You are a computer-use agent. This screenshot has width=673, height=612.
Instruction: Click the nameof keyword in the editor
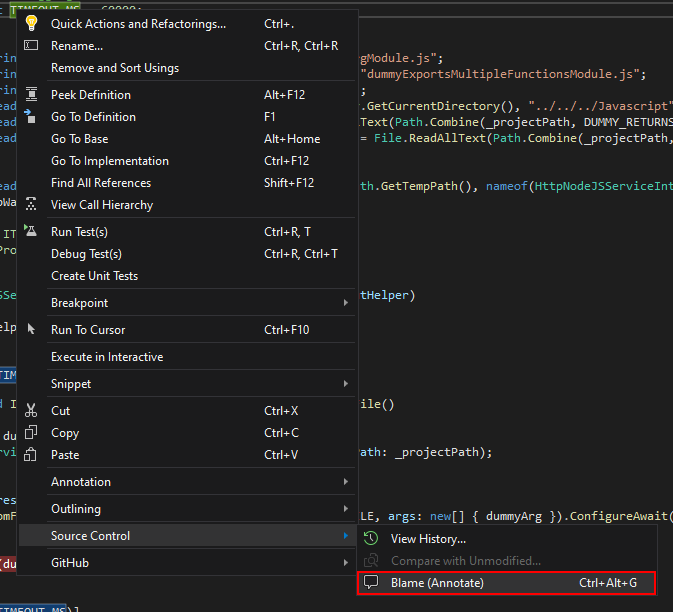pos(506,186)
